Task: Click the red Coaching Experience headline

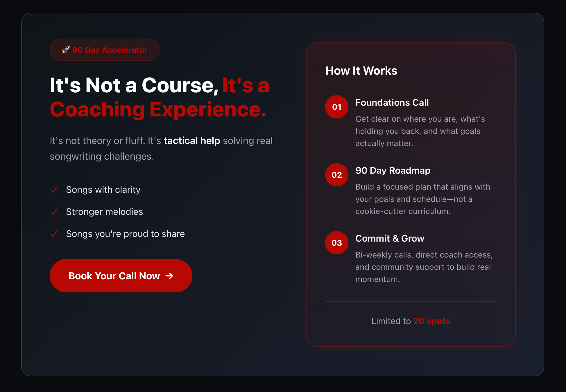Action: point(158,110)
